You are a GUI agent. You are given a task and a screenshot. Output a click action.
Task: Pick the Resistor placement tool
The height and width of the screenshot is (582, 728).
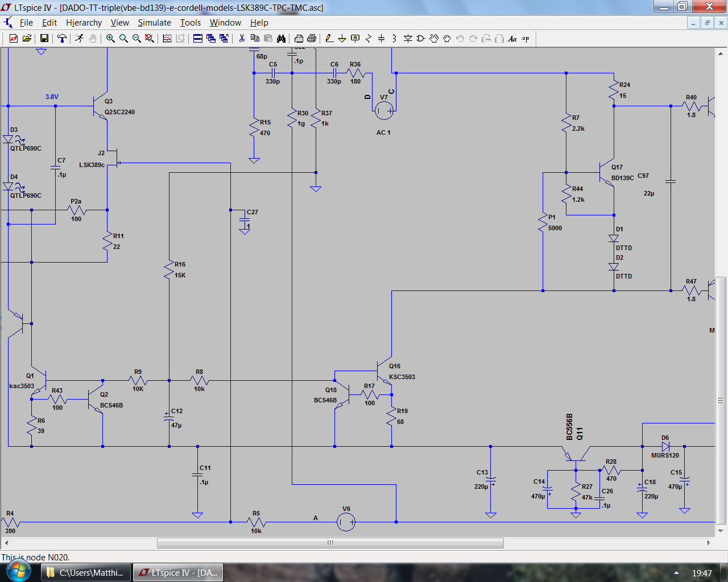point(368,38)
